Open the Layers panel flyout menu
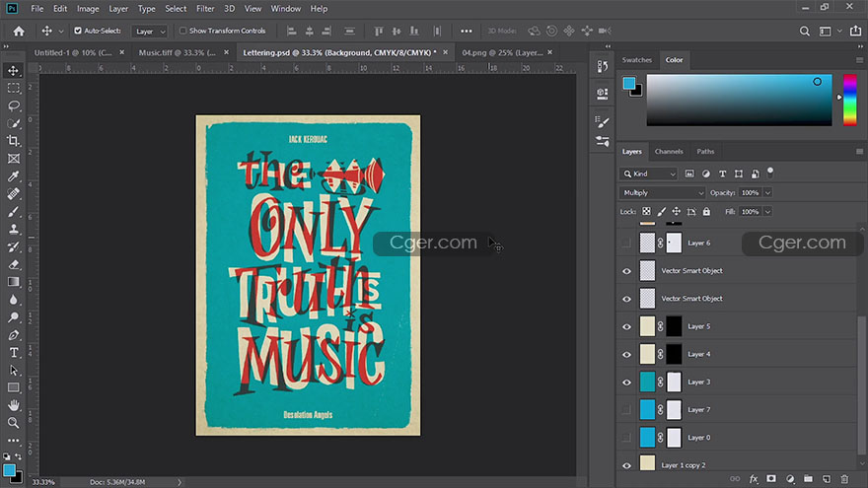This screenshot has height=488, width=868. (859, 151)
